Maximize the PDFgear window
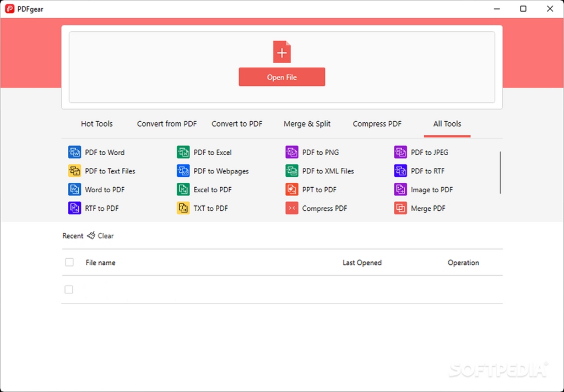 pos(523,9)
